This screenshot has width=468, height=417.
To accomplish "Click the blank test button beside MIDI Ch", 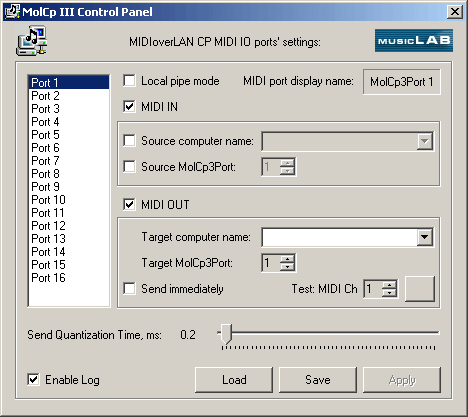I will [420, 289].
